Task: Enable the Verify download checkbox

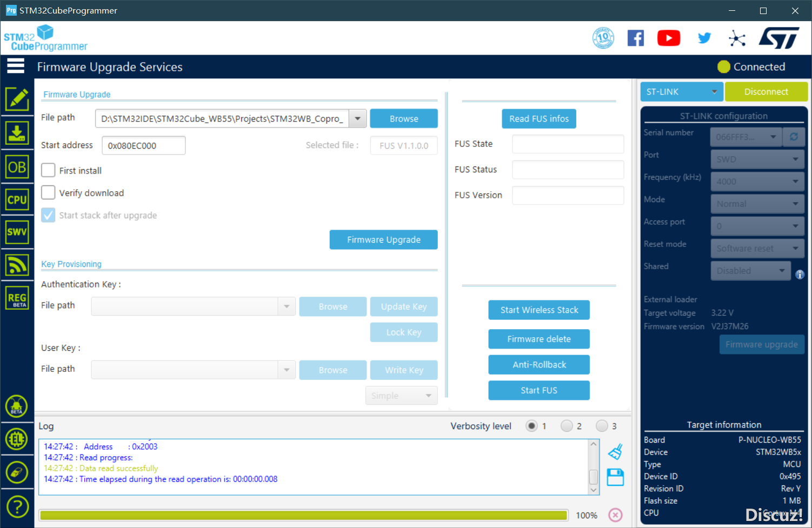Action: click(48, 192)
